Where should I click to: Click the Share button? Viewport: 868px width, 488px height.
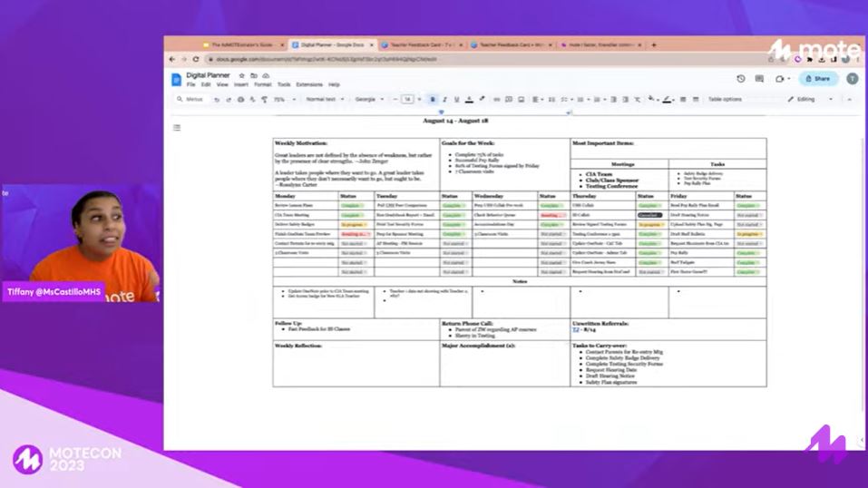coord(818,79)
